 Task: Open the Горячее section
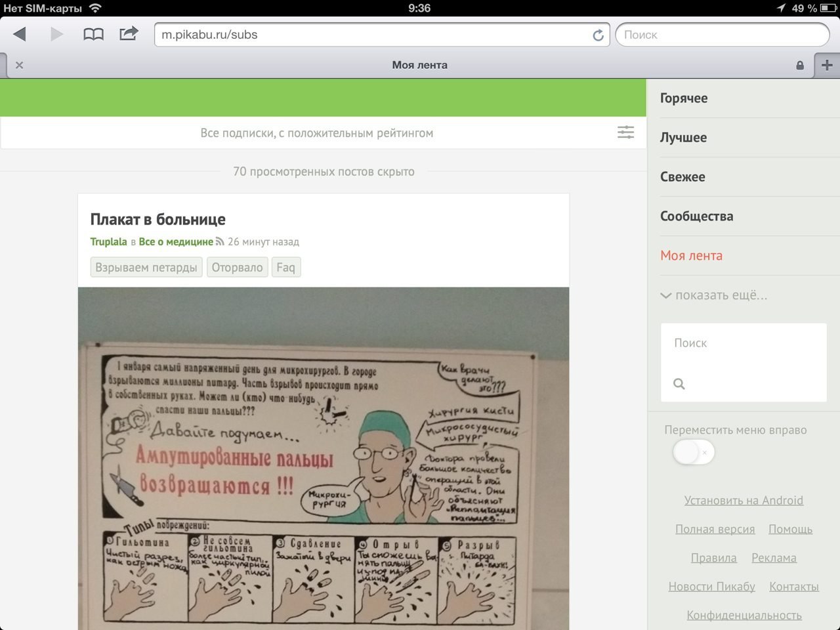pyautogui.click(x=684, y=98)
